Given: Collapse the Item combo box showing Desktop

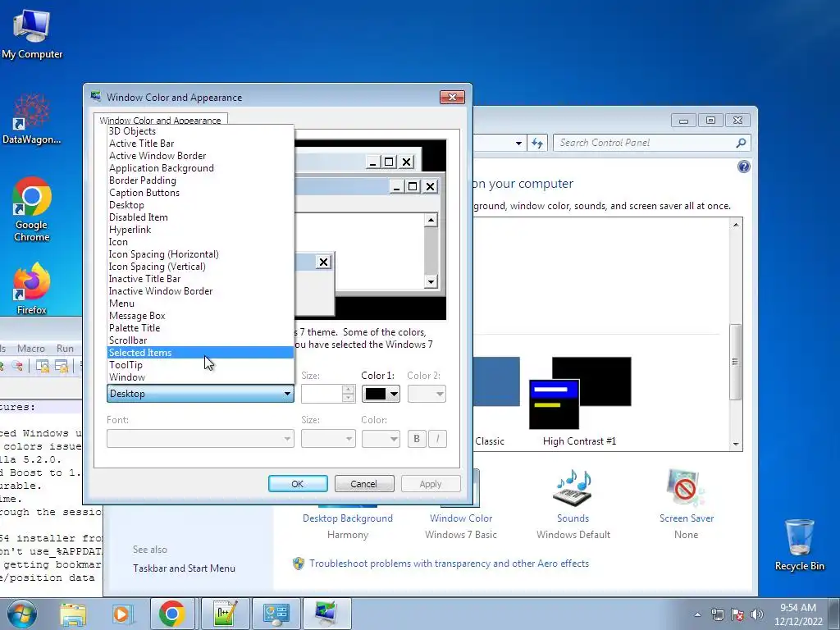Looking at the screenshot, I should [x=200, y=394].
